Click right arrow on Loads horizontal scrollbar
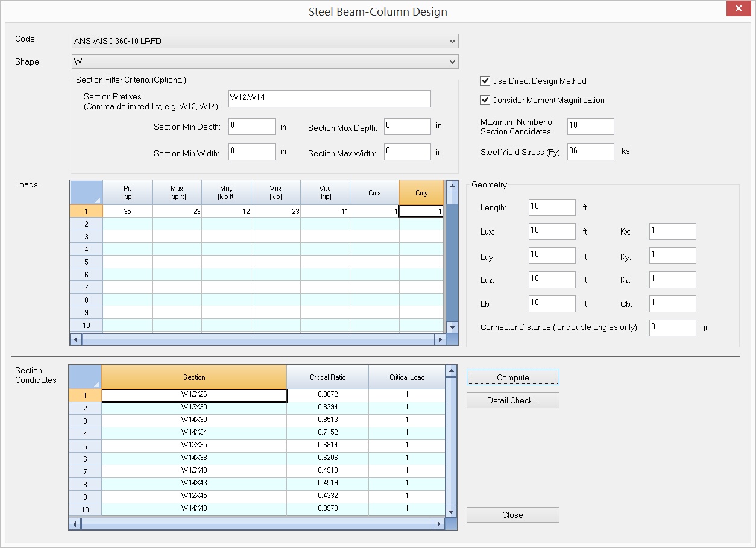Screen dimensions: 756x548 tap(439, 339)
